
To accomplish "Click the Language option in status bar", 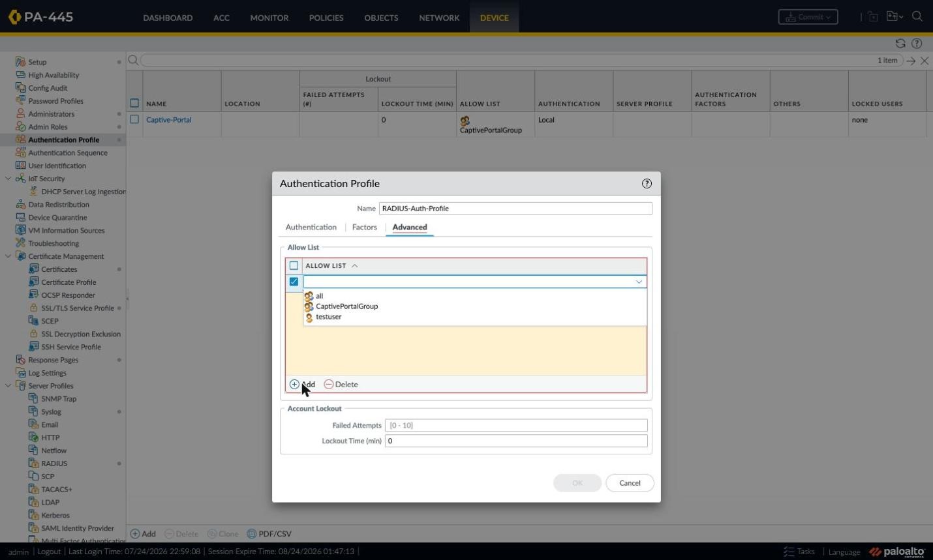I will point(844,552).
